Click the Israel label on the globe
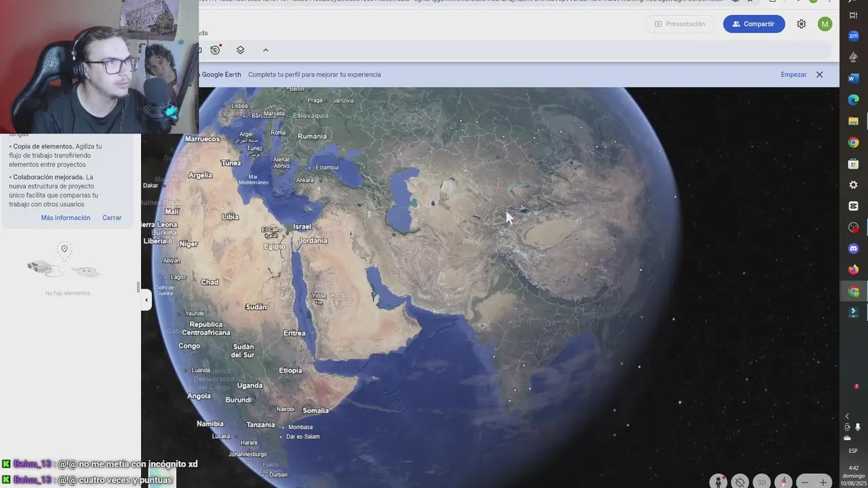The width and height of the screenshot is (868, 488). coord(302,226)
